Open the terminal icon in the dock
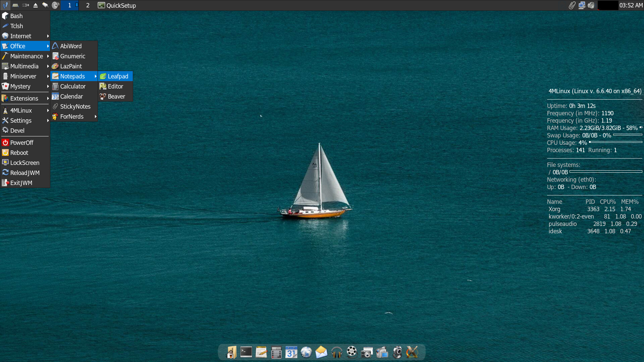Image resolution: width=644 pixels, height=362 pixels. pyautogui.click(x=246, y=352)
